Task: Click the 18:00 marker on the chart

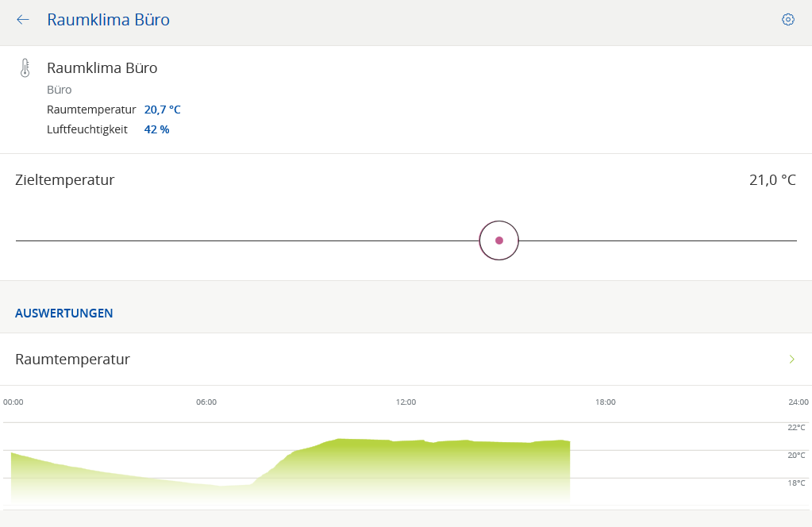Action: [605, 402]
